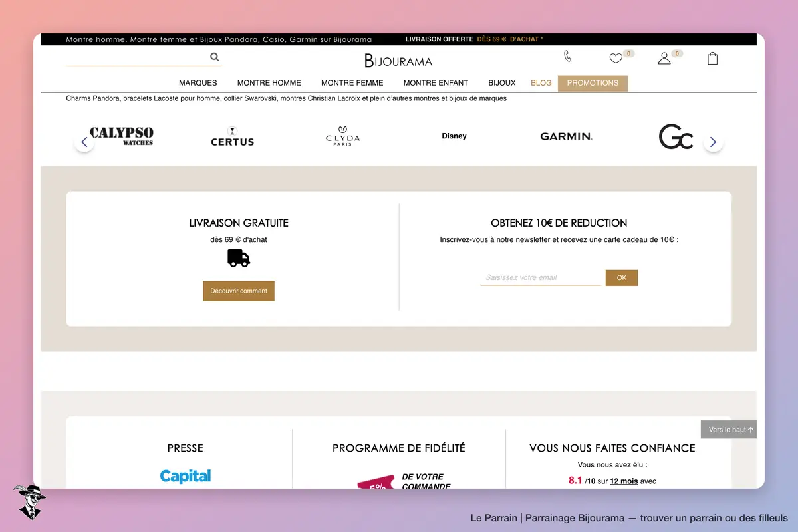Open the Gc brand logo
Screen dimensions: 798x532
676,137
